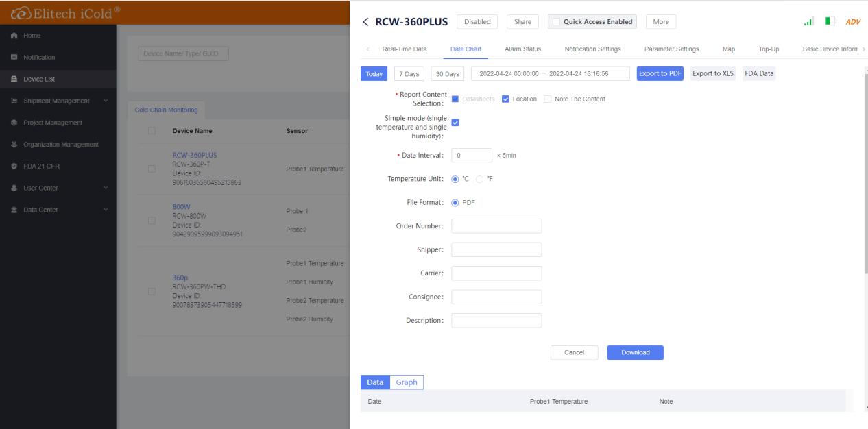
Task: Switch to the Graph view tab
Action: 407,382
